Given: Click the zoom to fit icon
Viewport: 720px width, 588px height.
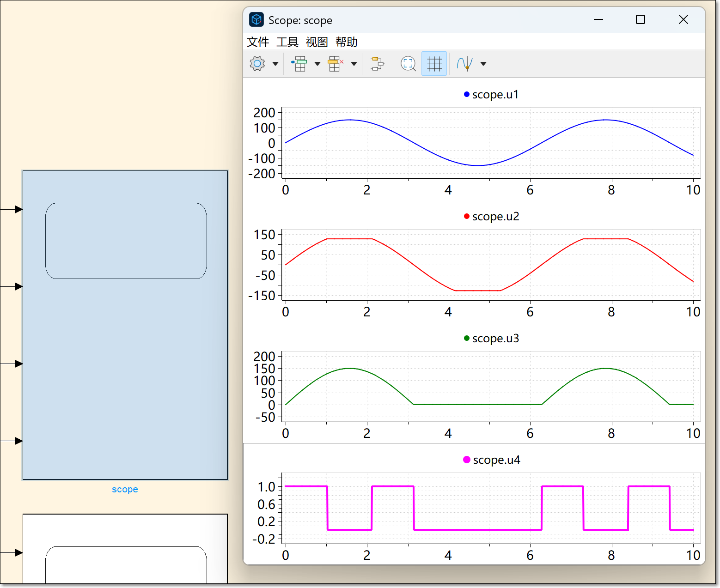Looking at the screenshot, I should (409, 64).
